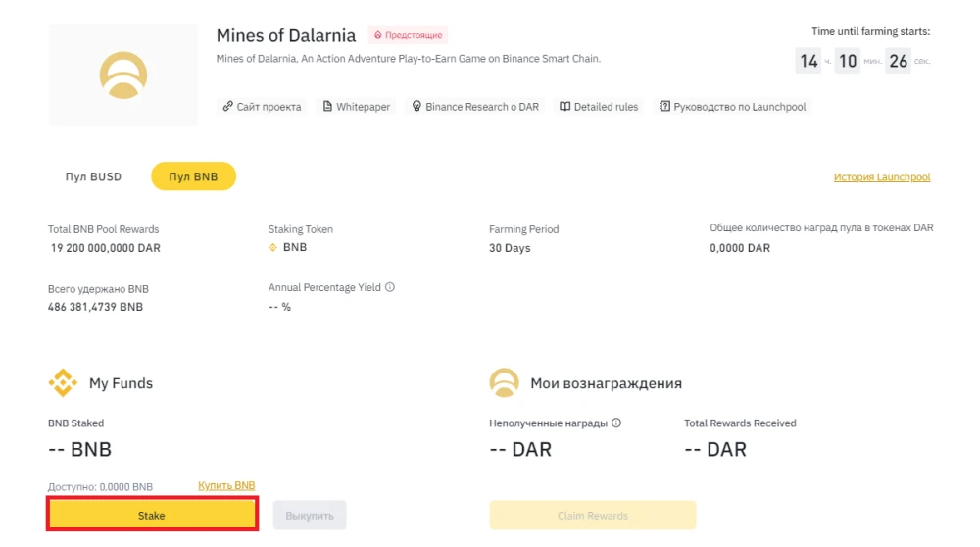Click the Mines of Dalarnia title
Viewport: 980px width, 547px height.
point(286,35)
